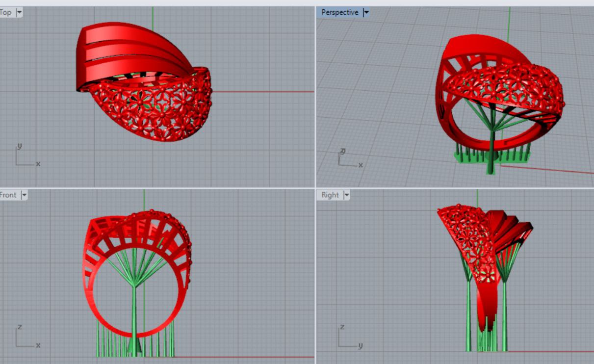Open the Right viewport dropdown arrow
This screenshot has width=594, height=364.
347,195
